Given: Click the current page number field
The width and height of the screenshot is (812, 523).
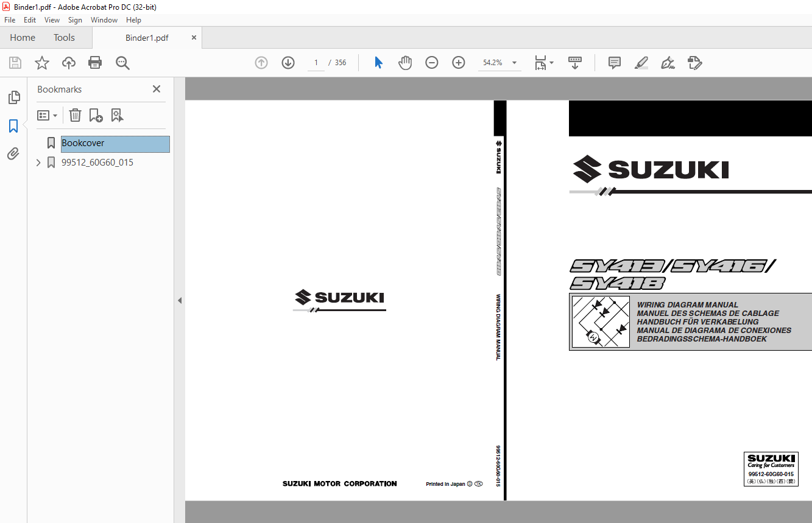Looking at the screenshot, I should [316, 63].
